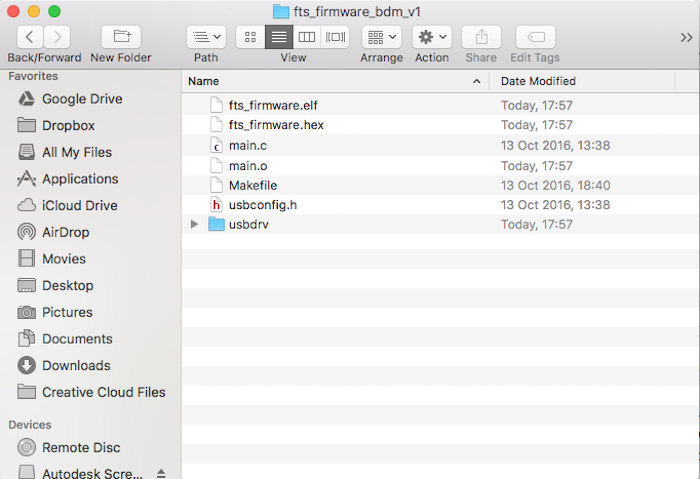Create a New Folder from toolbar
The height and width of the screenshot is (479, 700).
point(121,37)
